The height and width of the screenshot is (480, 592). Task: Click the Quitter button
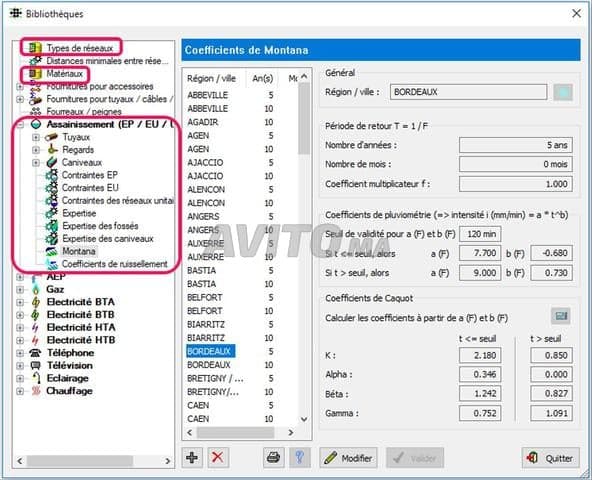click(550, 458)
